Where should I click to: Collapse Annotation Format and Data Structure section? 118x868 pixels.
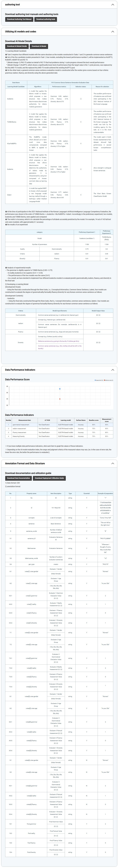tap(113, 463)
